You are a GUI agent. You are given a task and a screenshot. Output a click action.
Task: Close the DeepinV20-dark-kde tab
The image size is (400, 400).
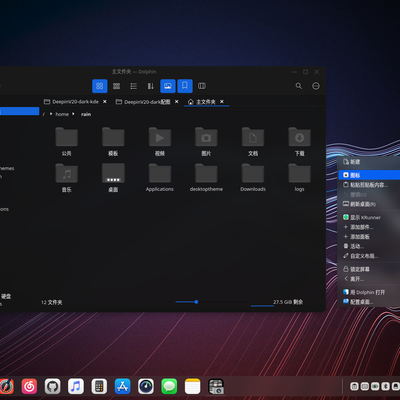[105, 102]
